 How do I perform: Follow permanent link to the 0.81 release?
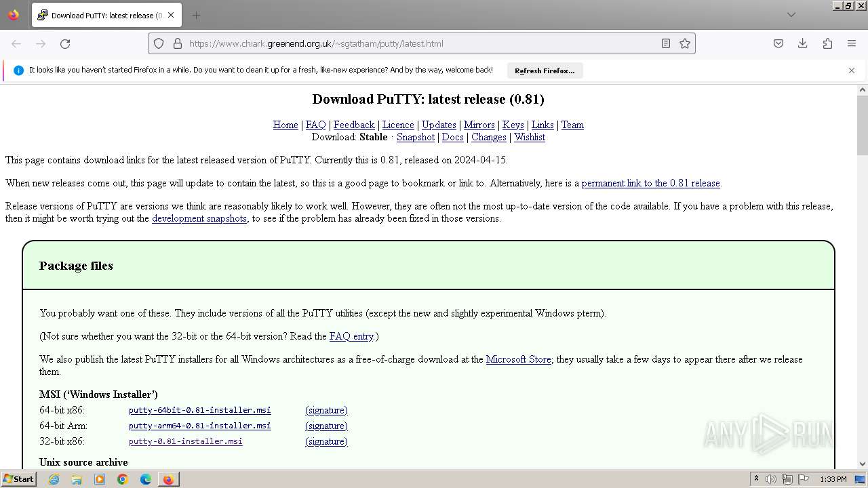tap(651, 183)
